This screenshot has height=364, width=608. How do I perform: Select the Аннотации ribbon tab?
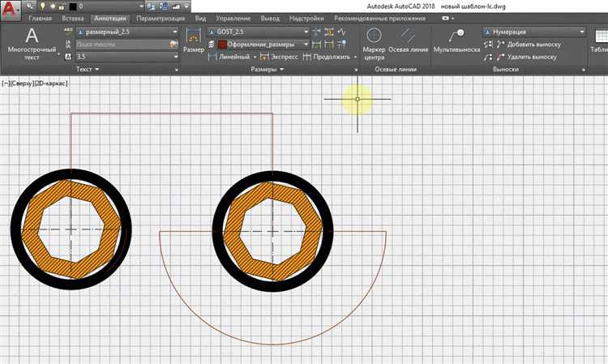(110, 18)
